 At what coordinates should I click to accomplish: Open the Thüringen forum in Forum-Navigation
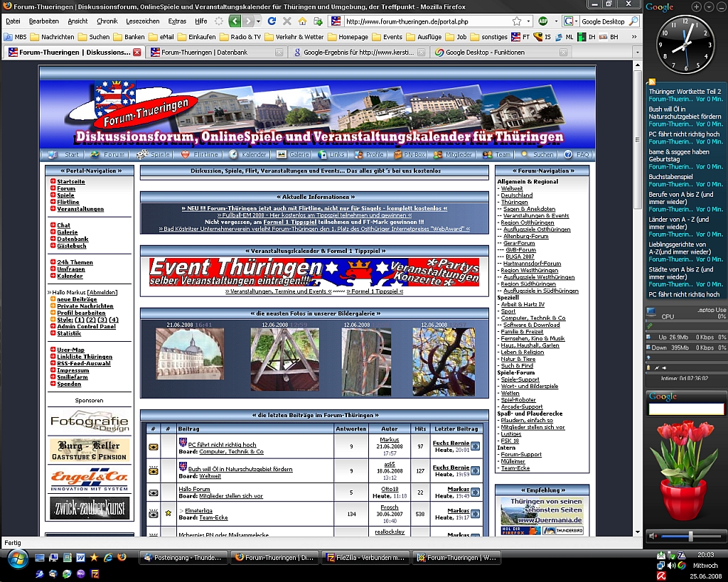(x=514, y=202)
